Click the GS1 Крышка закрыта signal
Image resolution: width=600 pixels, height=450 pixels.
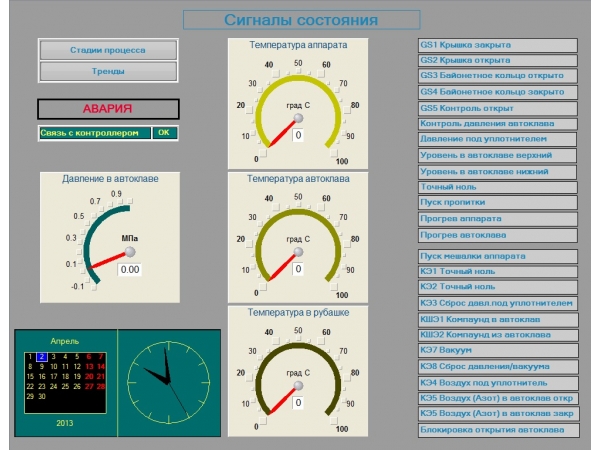[x=498, y=45]
